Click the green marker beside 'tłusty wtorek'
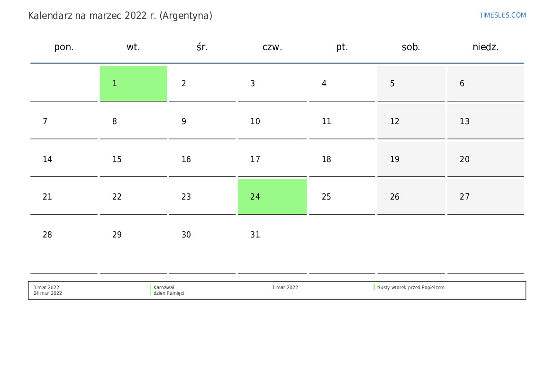 point(374,287)
